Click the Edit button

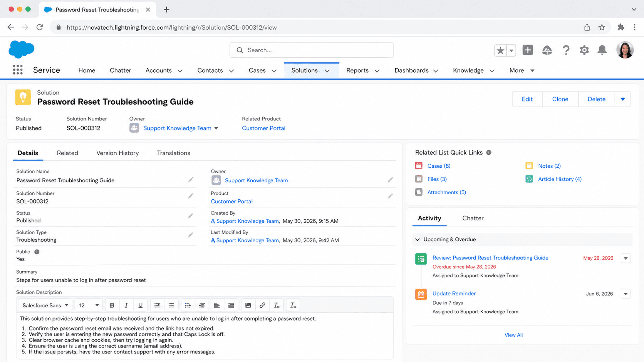(527, 99)
